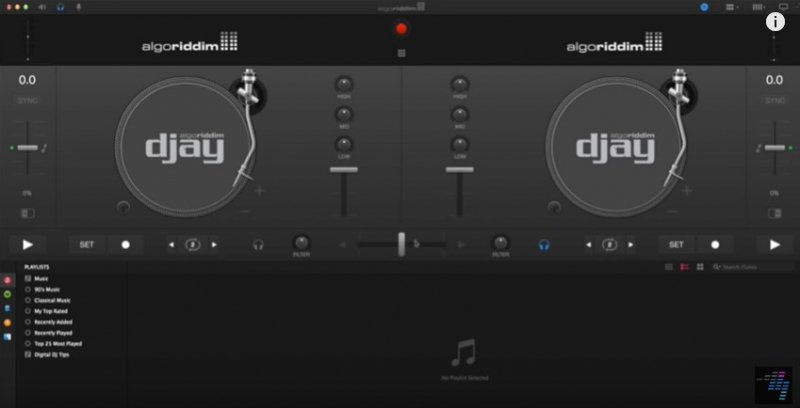Click the grid icon below record button

coord(401,53)
